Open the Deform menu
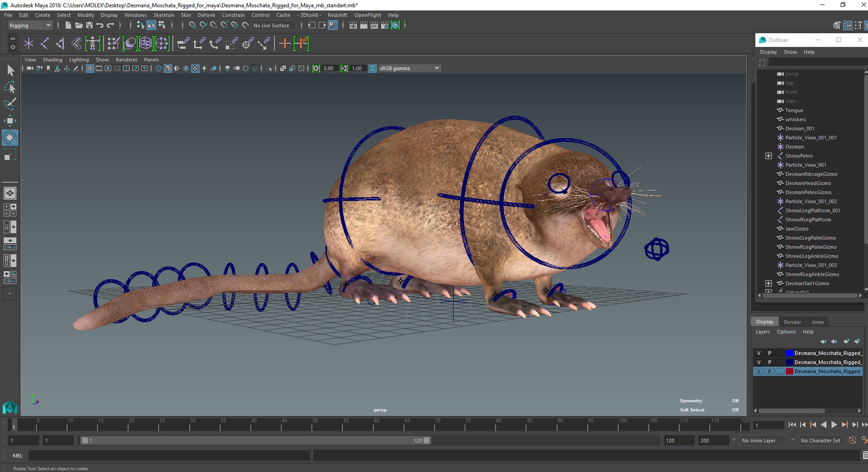The image size is (868, 472). (x=206, y=15)
